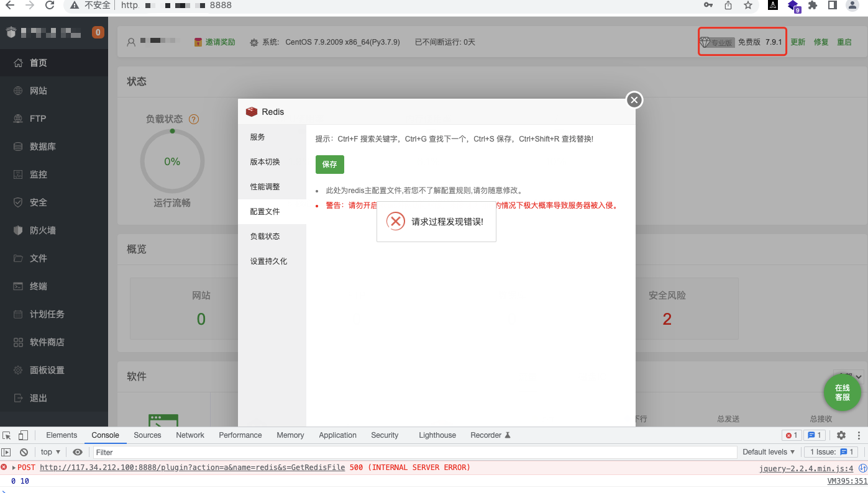The width and height of the screenshot is (868, 493).
Task: Click the 退出 logout icon in sidebar
Action: coord(18,398)
